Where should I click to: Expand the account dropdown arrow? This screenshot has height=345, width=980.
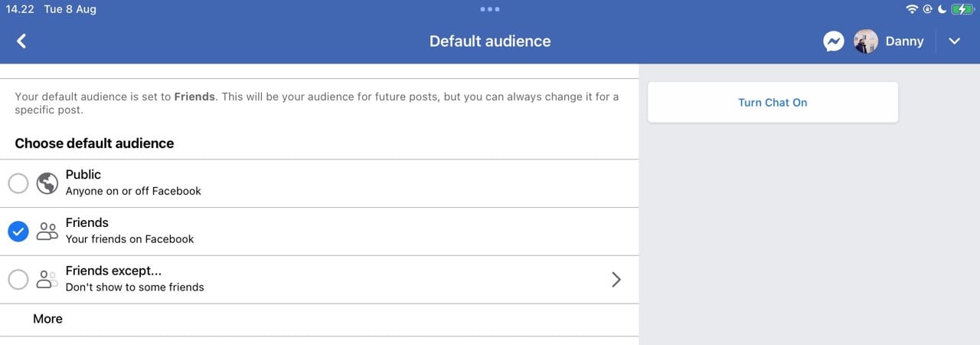click(x=955, y=41)
